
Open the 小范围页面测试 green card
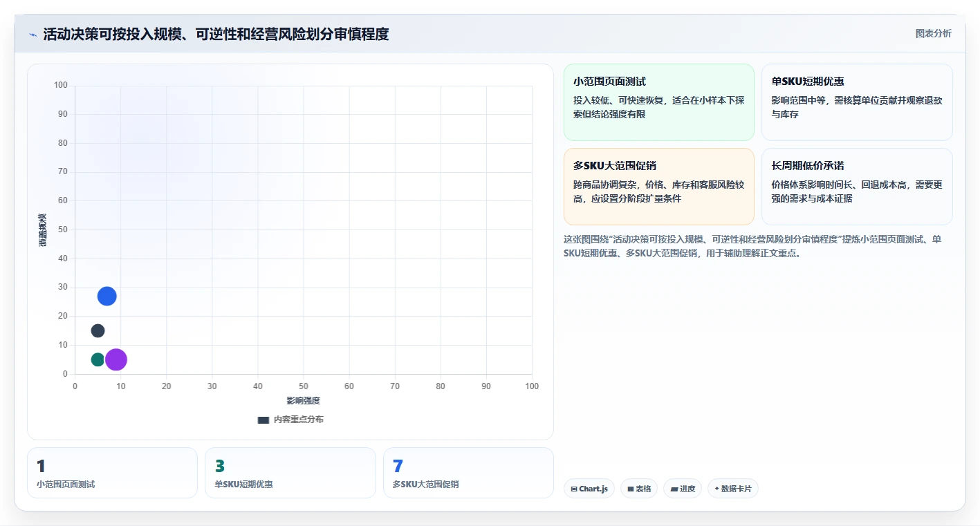click(658, 102)
